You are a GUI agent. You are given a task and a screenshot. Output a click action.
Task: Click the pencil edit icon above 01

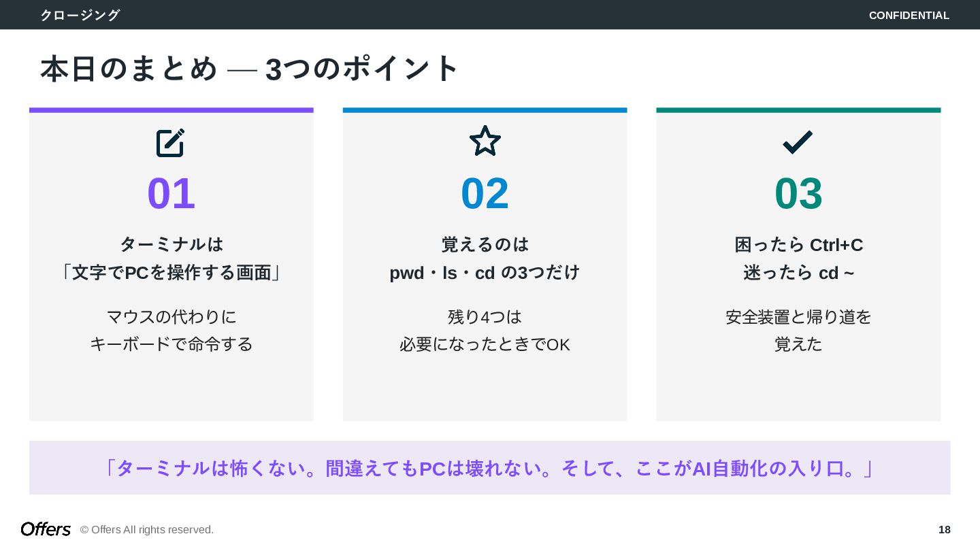pyautogui.click(x=171, y=143)
